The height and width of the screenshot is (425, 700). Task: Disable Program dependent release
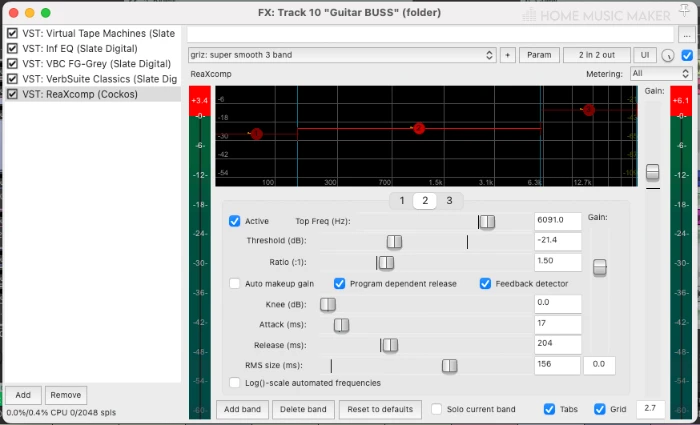pos(340,283)
